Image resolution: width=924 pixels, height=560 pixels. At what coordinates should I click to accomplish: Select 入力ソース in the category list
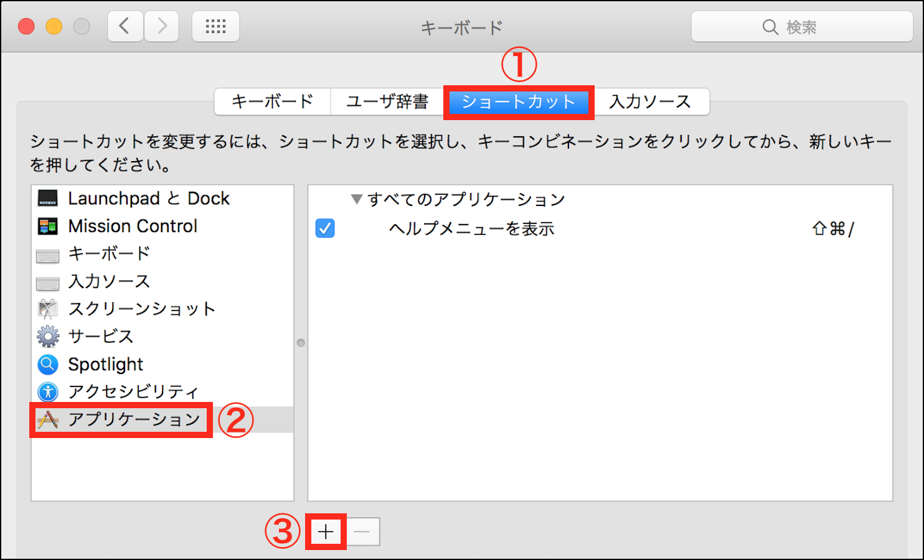click(x=163, y=281)
